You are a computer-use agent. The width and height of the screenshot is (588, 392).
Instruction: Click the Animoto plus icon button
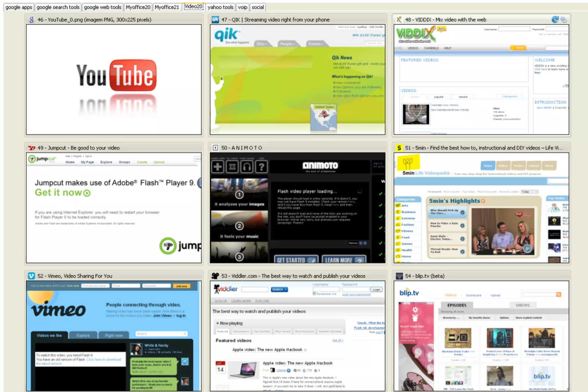(218, 167)
